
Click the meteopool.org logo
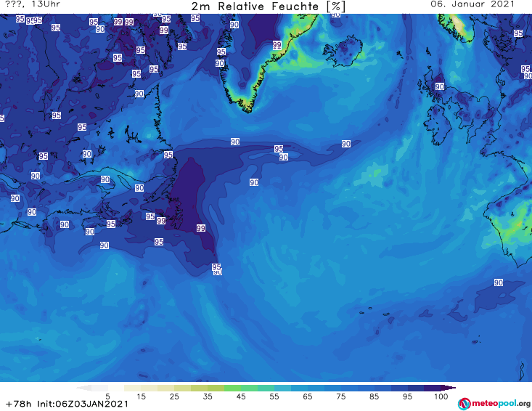tap(494, 404)
